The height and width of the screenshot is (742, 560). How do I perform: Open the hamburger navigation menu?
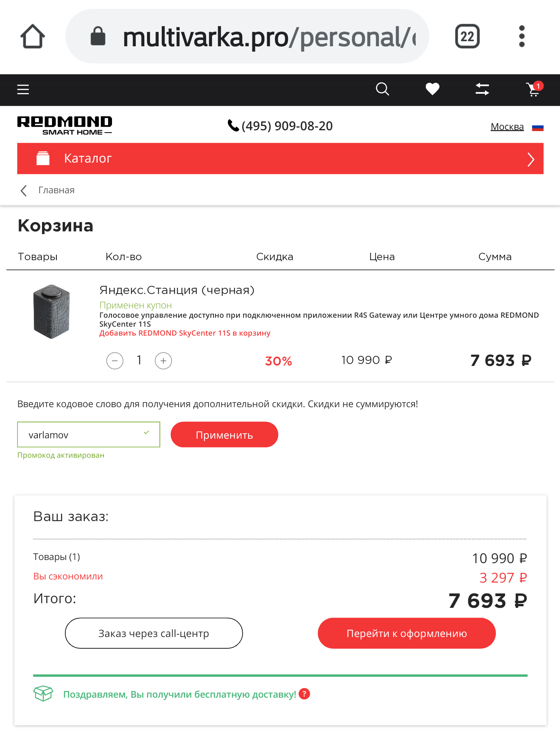point(23,89)
